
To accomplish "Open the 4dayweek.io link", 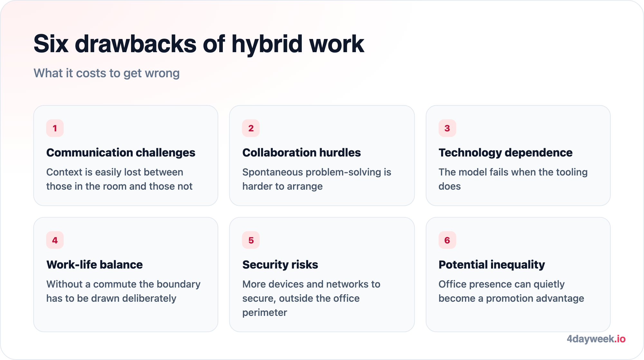I will [596, 339].
